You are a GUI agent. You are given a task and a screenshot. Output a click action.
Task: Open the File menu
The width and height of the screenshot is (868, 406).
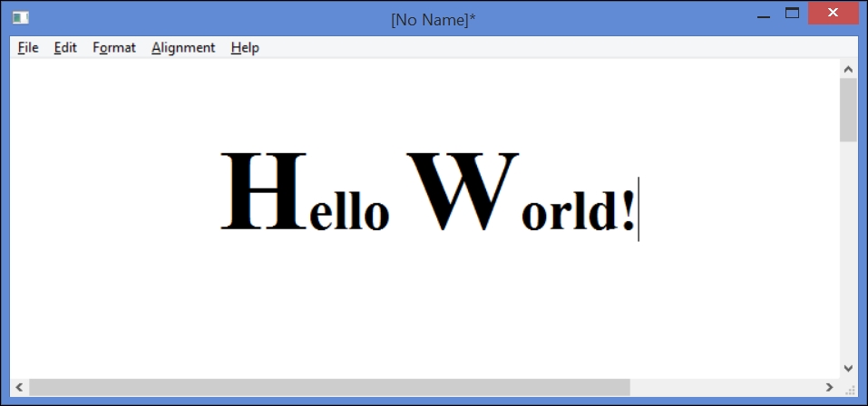click(28, 48)
